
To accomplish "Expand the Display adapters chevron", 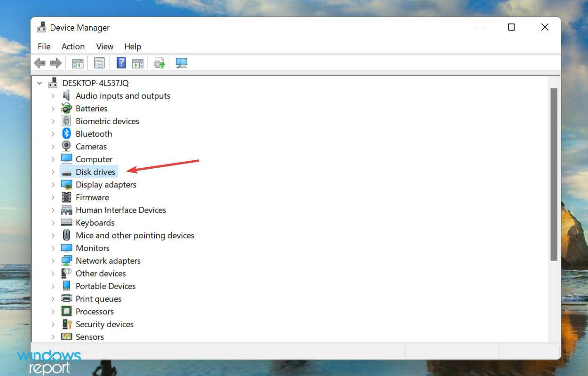I will [53, 185].
